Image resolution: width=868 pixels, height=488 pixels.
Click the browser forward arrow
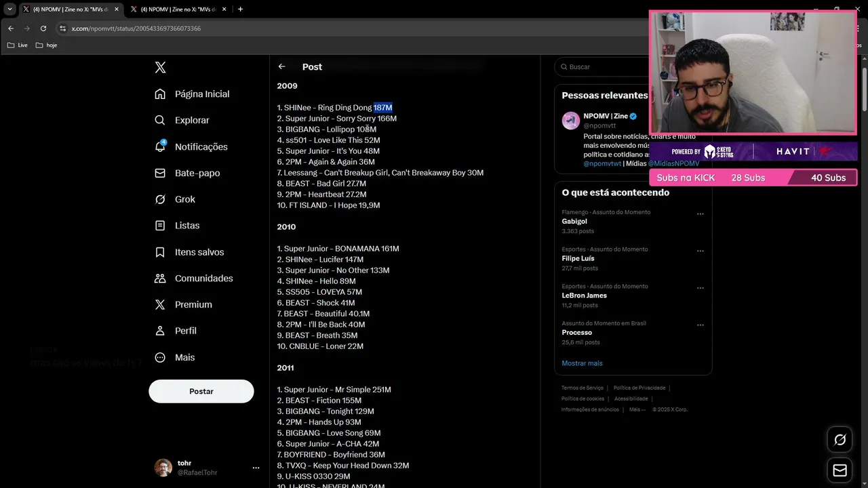(x=27, y=28)
